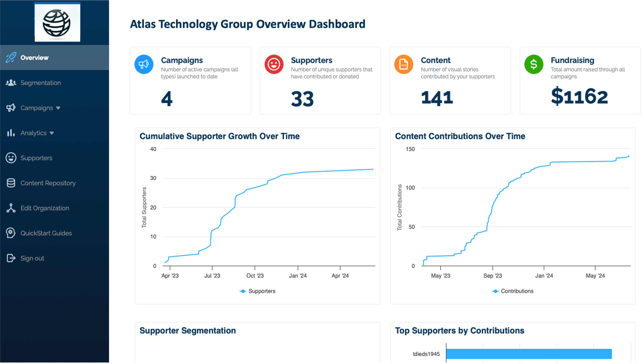This screenshot has width=643, height=364.
Task: Click the tdieds1945 contribution bar
Action: [x=529, y=354]
